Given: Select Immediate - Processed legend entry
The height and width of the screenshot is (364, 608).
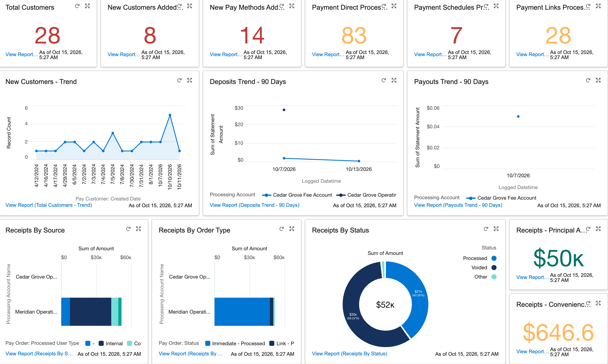Looking at the screenshot, I should (x=235, y=343).
